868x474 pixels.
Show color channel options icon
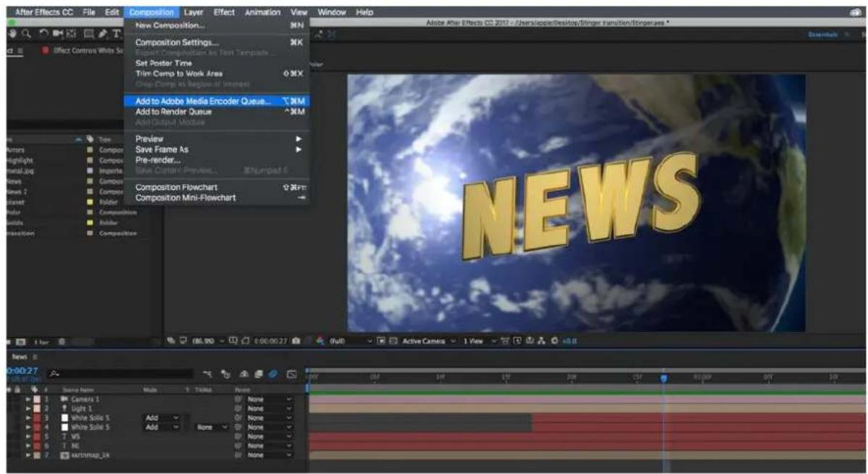pyautogui.click(x=320, y=341)
